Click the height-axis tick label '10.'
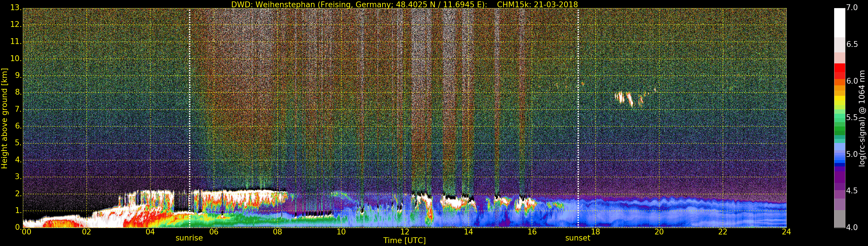Viewport: 868px width, 246px height. click(16, 59)
